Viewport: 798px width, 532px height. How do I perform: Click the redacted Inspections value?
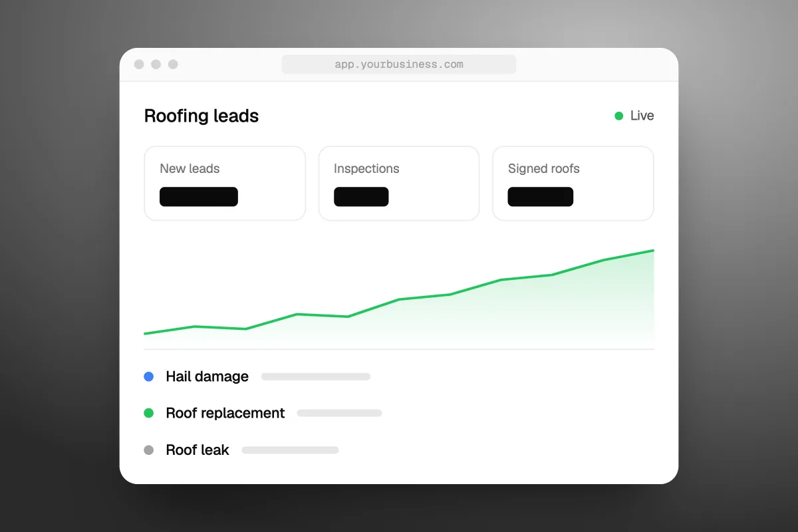click(x=361, y=197)
